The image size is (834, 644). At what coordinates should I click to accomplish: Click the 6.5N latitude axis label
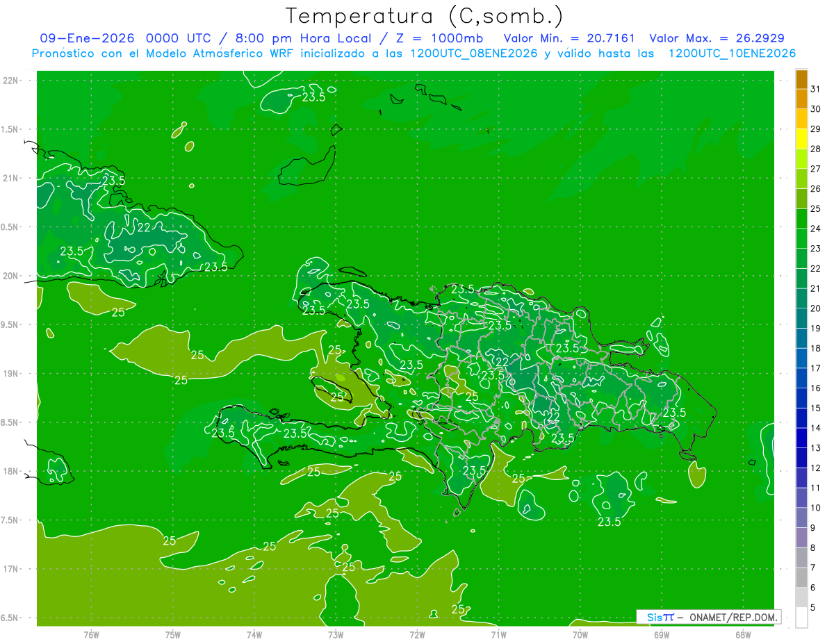pos(10,618)
